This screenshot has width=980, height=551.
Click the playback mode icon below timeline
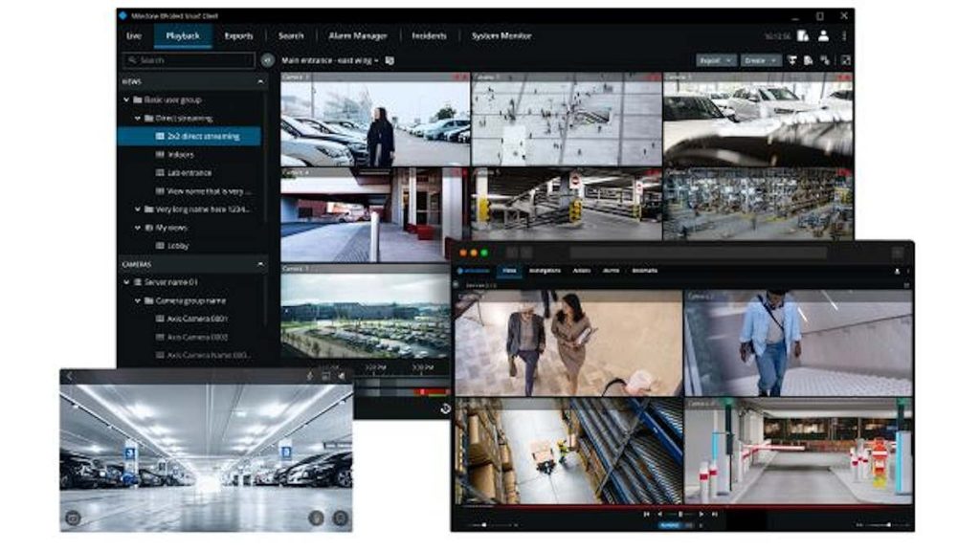click(445, 408)
